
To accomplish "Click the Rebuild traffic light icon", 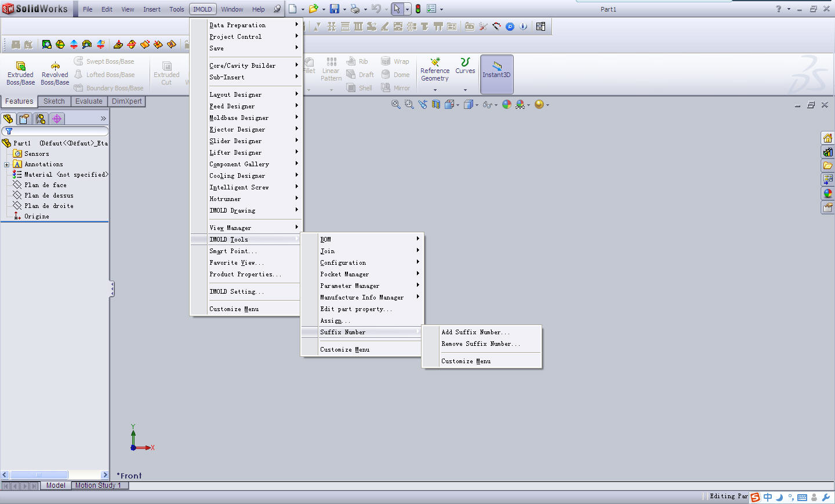I will 418,9.
